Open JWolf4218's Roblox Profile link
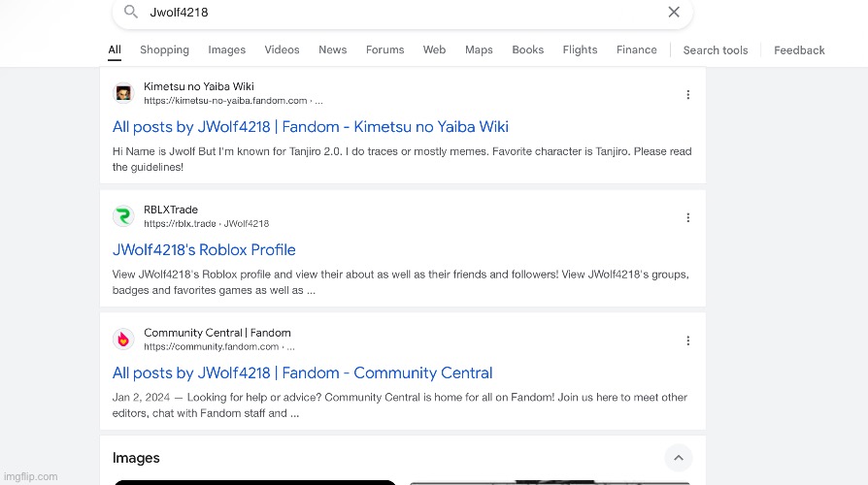Screen dimensions: 868x485 204,250
